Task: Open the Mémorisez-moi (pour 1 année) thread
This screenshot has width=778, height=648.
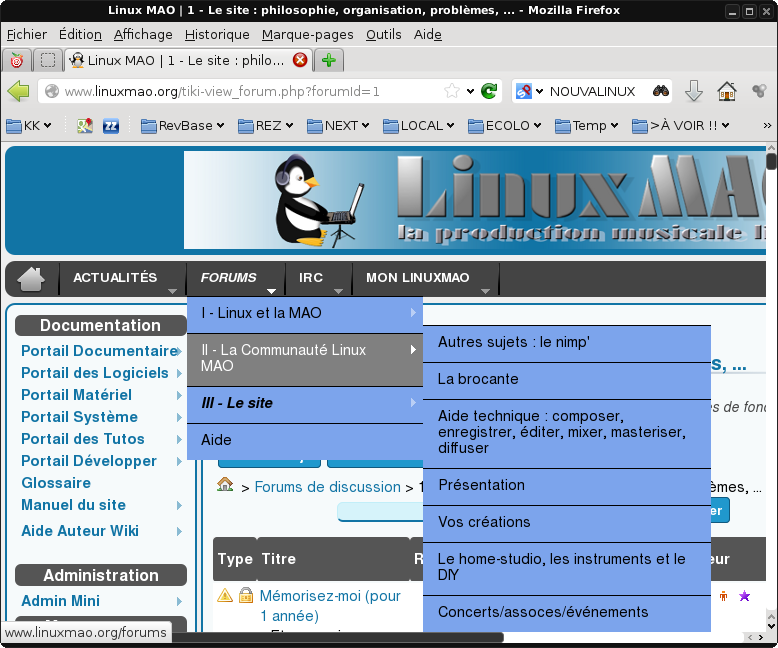Action: (x=330, y=605)
